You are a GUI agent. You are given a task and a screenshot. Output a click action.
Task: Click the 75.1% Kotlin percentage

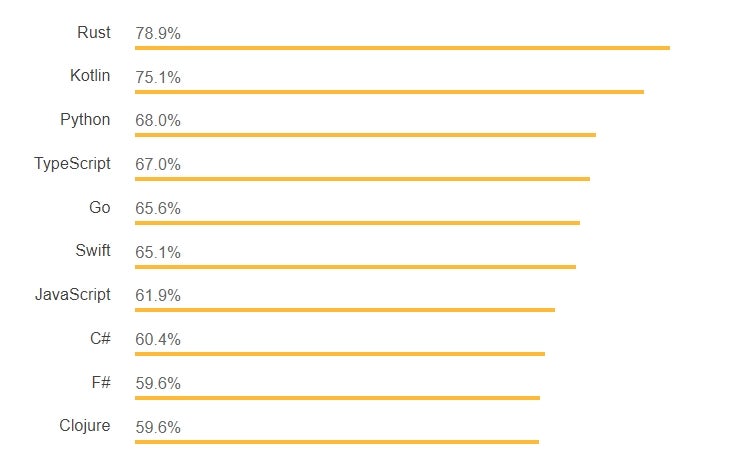pyautogui.click(x=158, y=77)
